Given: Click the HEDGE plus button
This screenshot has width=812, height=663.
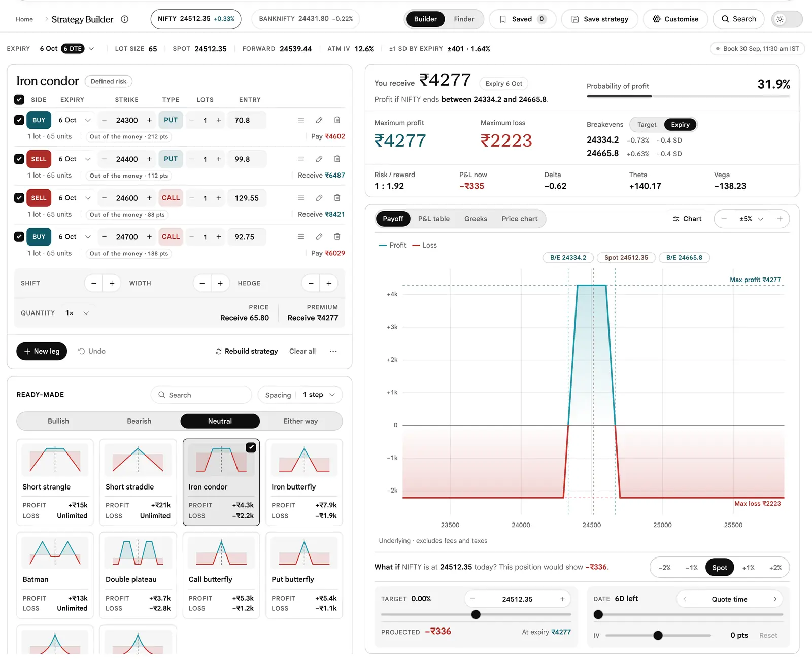Looking at the screenshot, I should click(x=329, y=283).
